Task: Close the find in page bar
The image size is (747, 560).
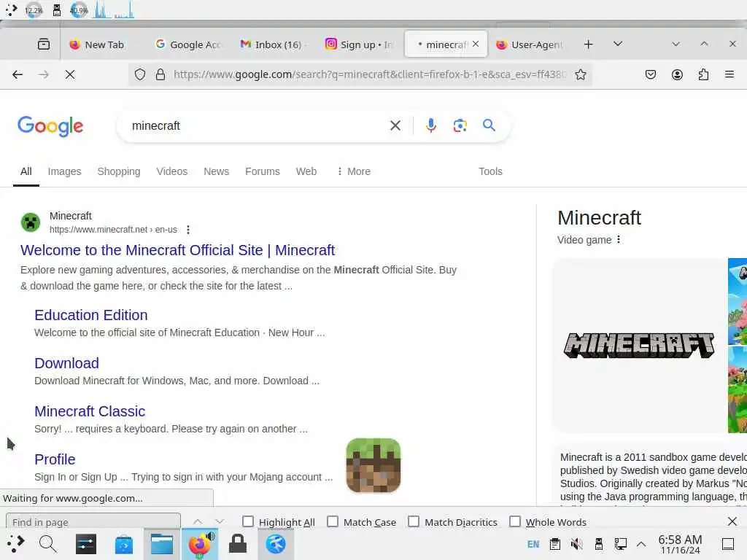Action: click(x=732, y=521)
